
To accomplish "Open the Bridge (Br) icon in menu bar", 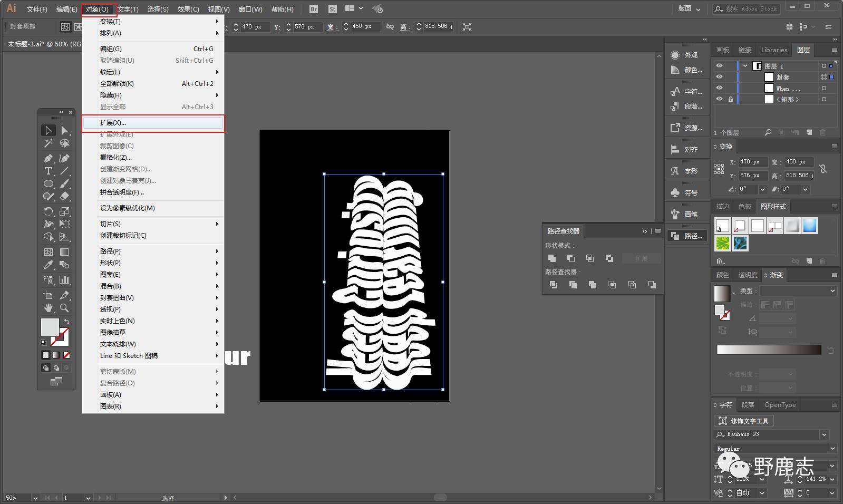I will 314,9.
